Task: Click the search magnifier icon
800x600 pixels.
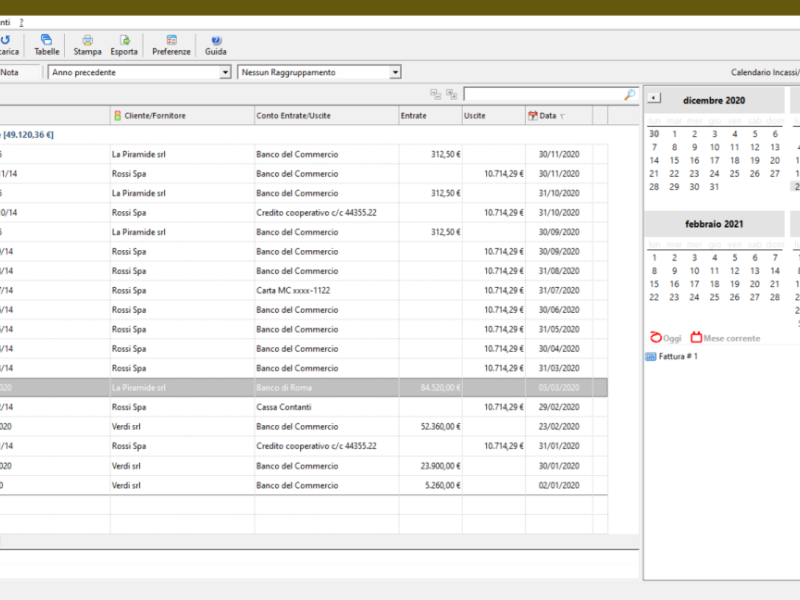Action: (x=630, y=94)
